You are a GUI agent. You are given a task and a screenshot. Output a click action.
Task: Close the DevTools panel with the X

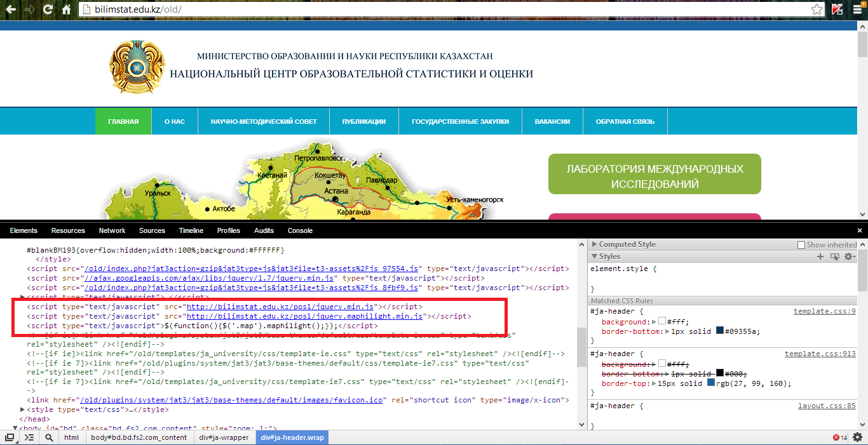pos(860,230)
